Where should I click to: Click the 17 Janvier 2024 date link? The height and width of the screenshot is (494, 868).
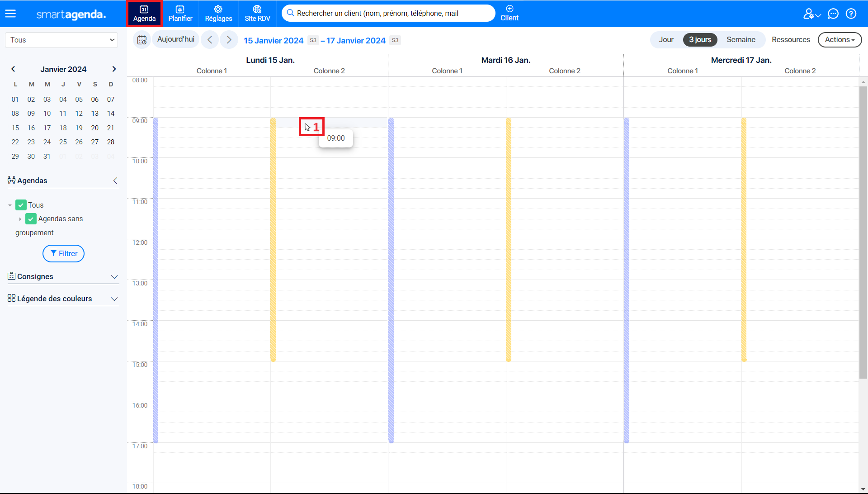click(356, 40)
